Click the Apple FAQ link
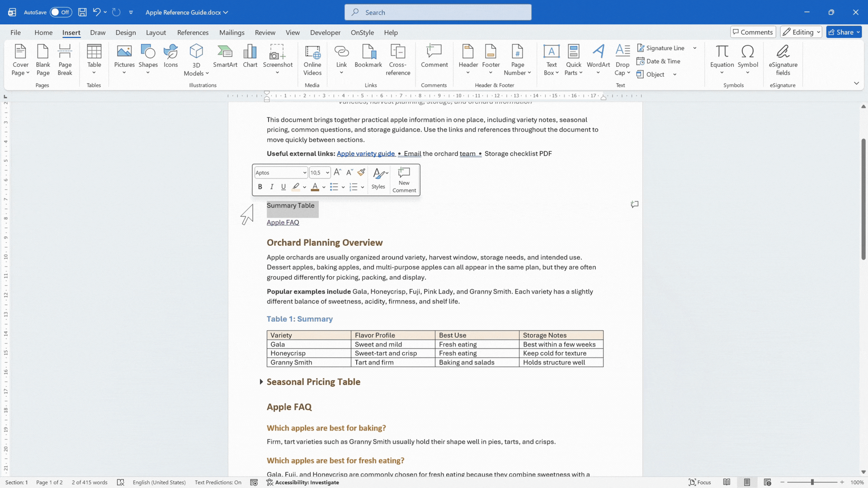 (x=283, y=222)
